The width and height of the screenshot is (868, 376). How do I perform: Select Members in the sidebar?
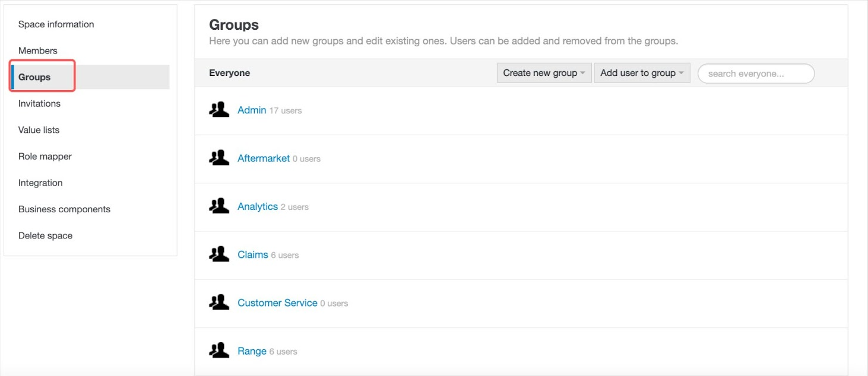pyautogui.click(x=38, y=50)
